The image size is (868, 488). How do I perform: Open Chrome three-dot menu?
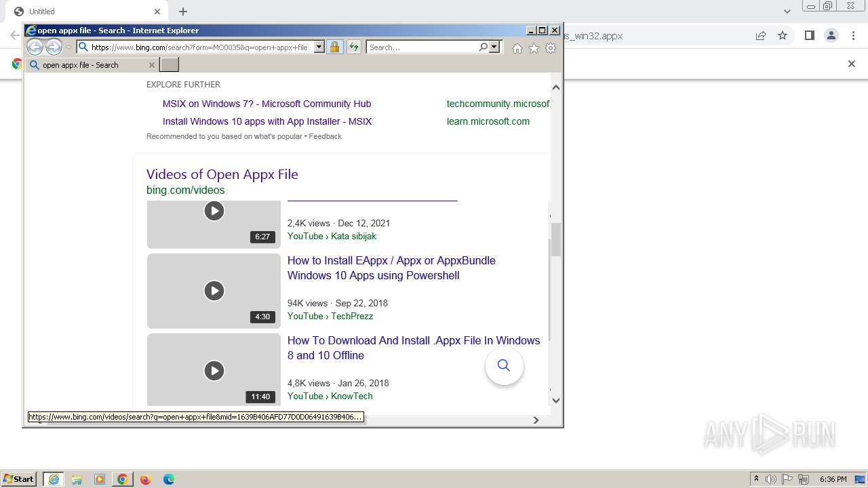click(853, 35)
